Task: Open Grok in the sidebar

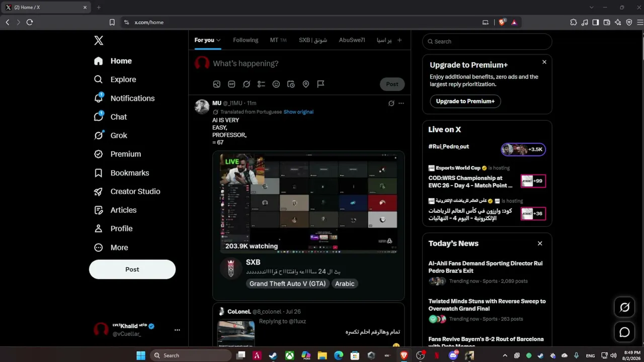Action: [x=110, y=135]
